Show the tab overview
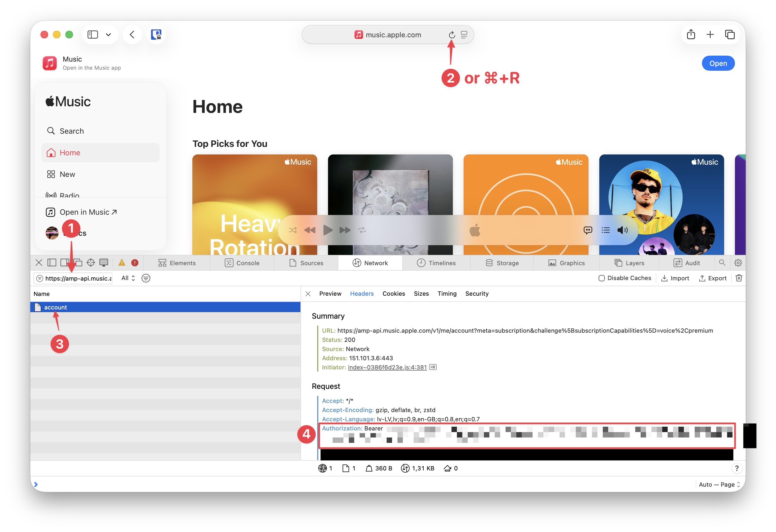Image resolution: width=776 pixels, height=532 pixels. tap(730, 34)
